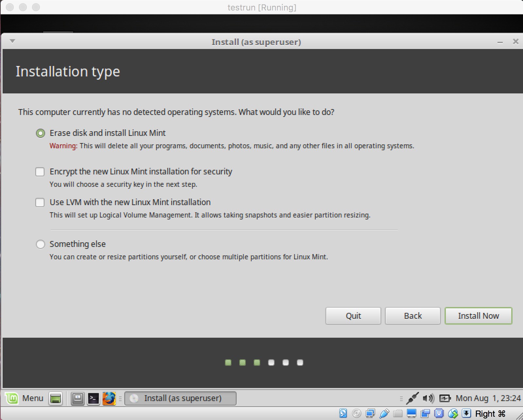Click VirtualBox shared folders status icon
This screenshot has width=523, height=420.
[x=398, y=413]
